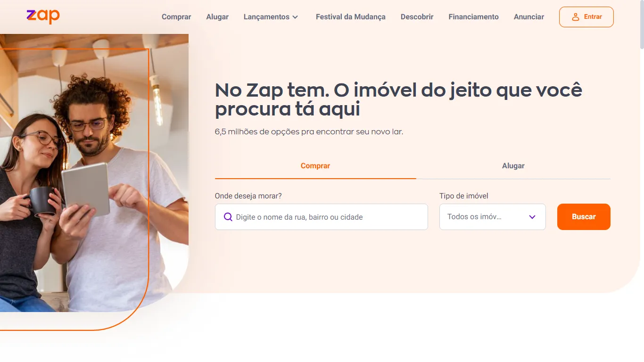Viewport: 644px width, 362px height.
Task: Click the Zap logo
Action: coord(43,16)
